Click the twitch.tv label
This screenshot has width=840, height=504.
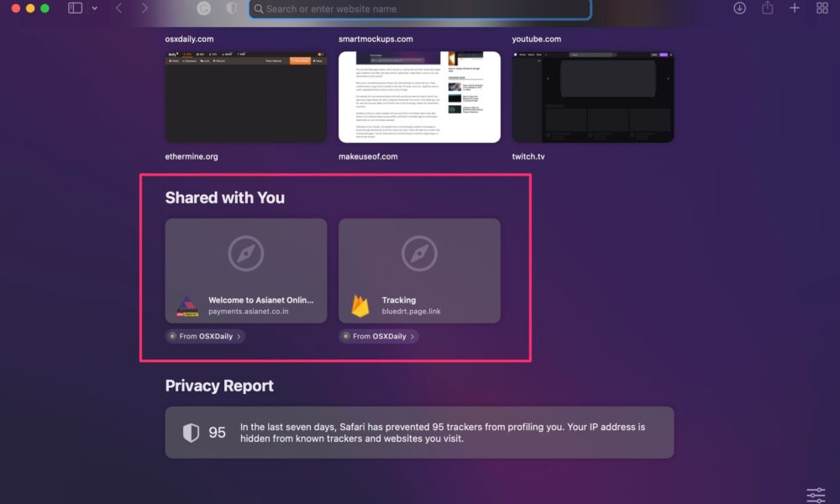coord(528,156)
